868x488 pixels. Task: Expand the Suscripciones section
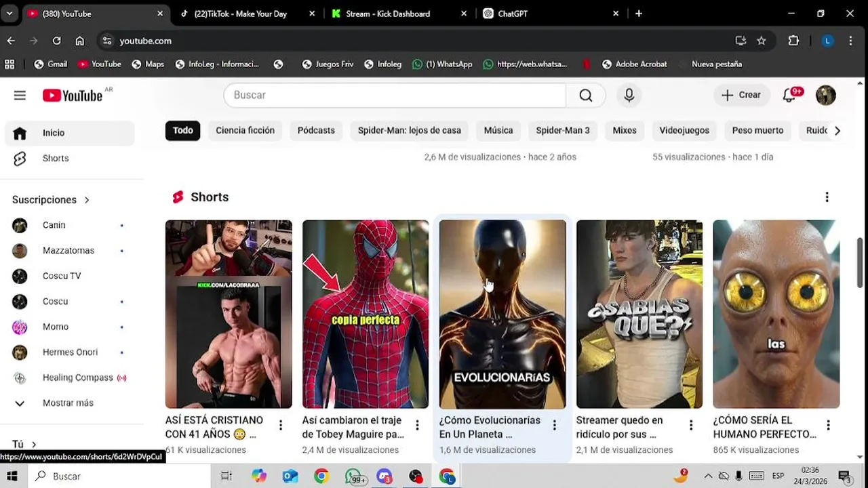[51, 200]
